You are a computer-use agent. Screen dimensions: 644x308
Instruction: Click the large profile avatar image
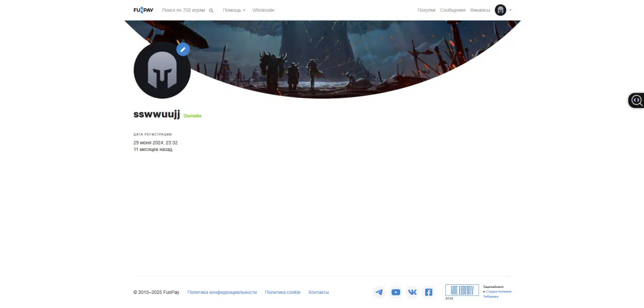pos(162,70)
